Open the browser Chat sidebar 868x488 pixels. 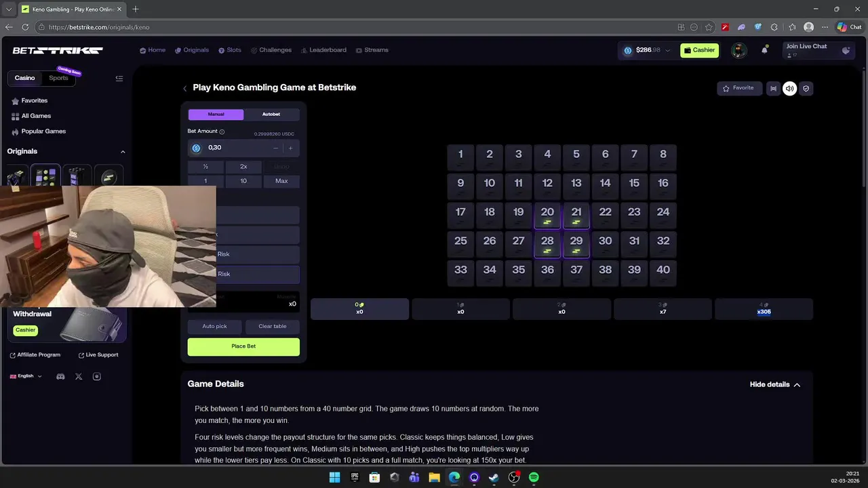click(849, 27)
